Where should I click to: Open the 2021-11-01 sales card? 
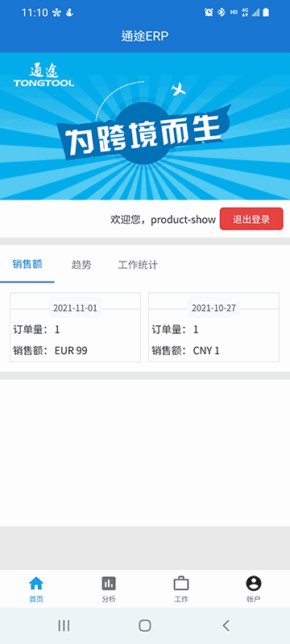pos(75,328)
